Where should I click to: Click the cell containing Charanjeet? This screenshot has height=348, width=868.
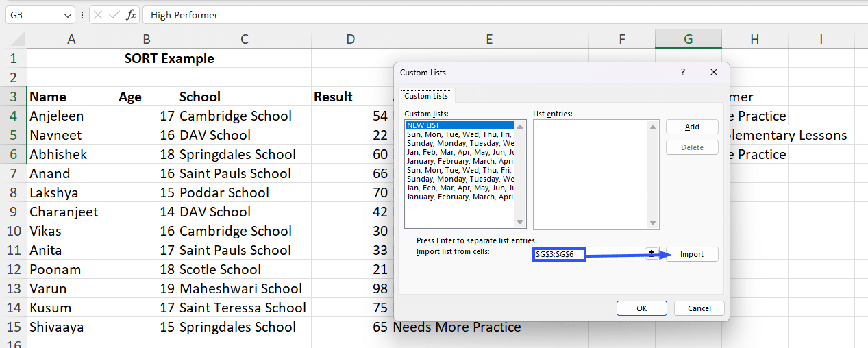coord(71,212)
